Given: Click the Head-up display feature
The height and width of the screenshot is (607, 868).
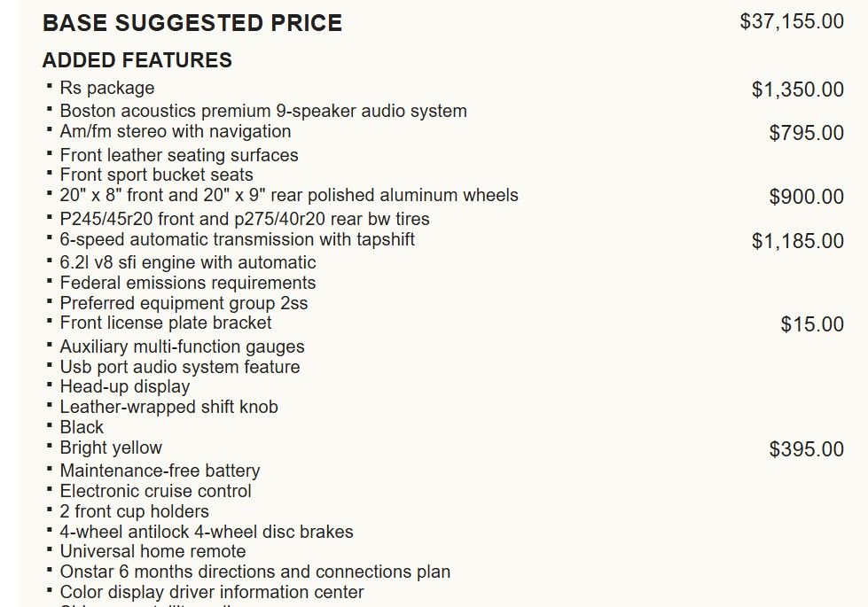Looking at the screenshot, I should [124, 386].
